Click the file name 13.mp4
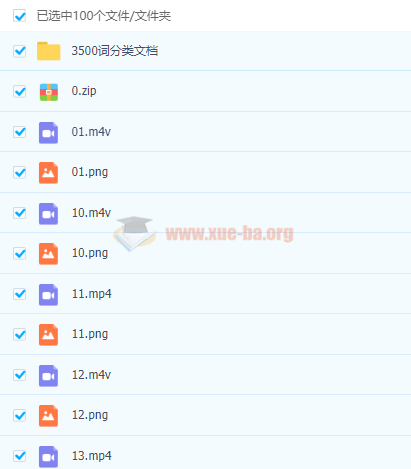Image resolution: width=411 pixels, height=469 pixels. (x=92, y=456)
